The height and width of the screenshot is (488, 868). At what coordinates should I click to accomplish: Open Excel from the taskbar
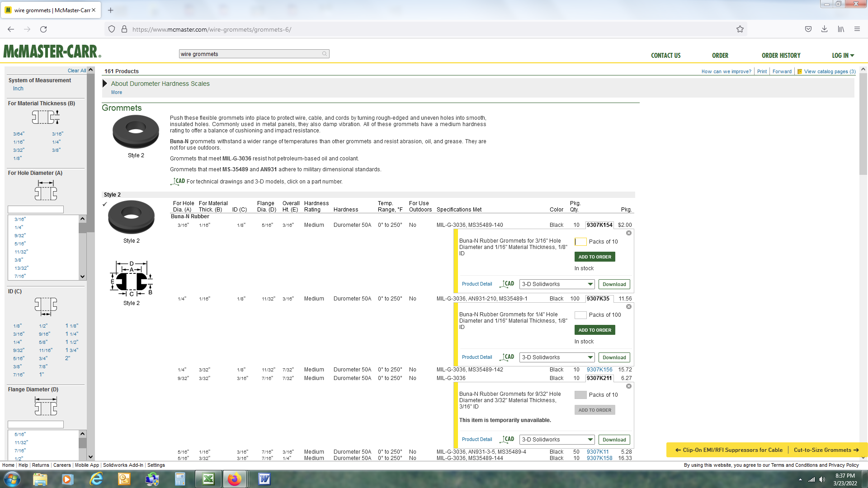[208, 479]
